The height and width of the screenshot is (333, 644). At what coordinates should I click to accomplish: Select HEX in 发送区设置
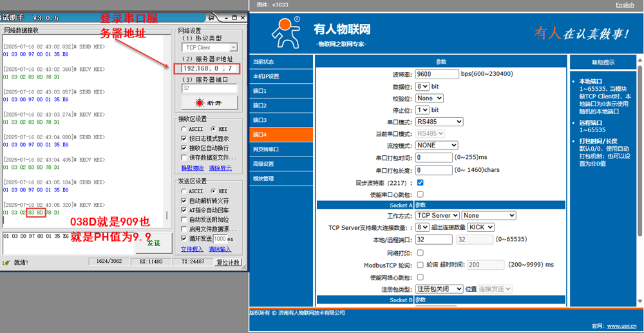(x=214, y=191)
